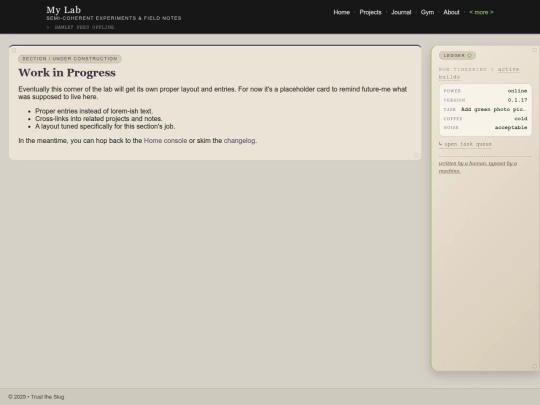
Task: Click 'Proper entries instead of lorem-ish text' bullet
Action: [94, 111]
